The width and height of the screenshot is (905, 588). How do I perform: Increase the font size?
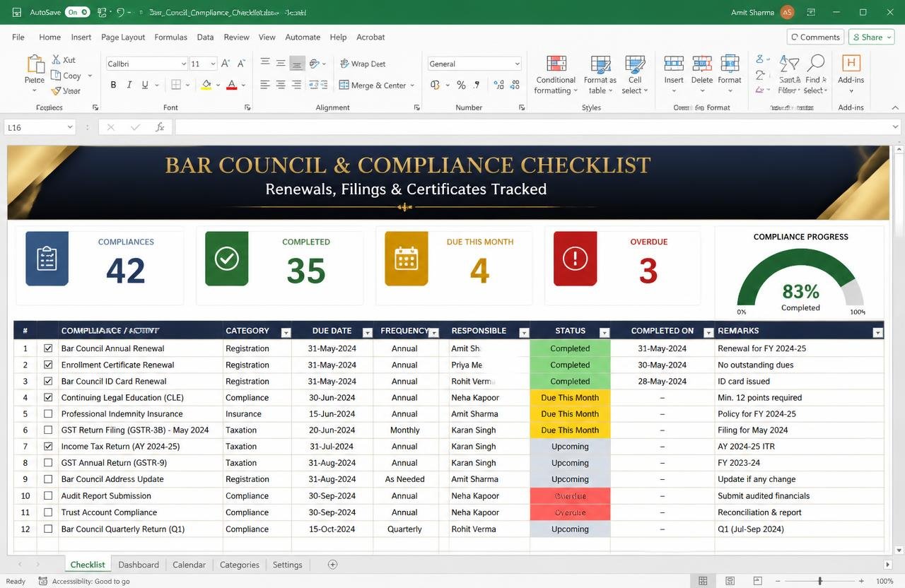(226, 64)
